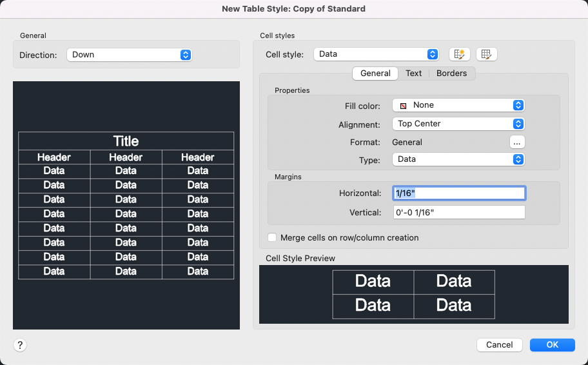The height and width of the screenshot is (365, 588).
Task: Open the Alignment dropdown set to Top Center
Action: 458,124
